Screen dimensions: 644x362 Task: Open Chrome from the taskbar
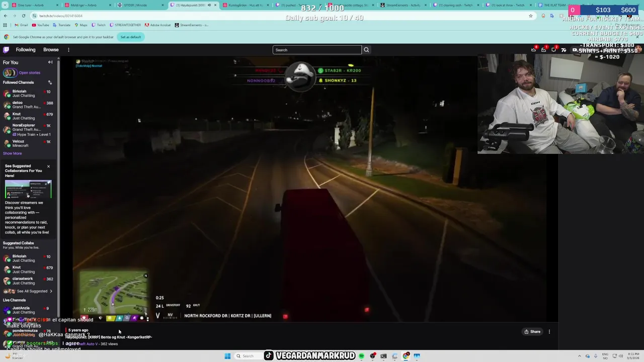click(406, 356)
